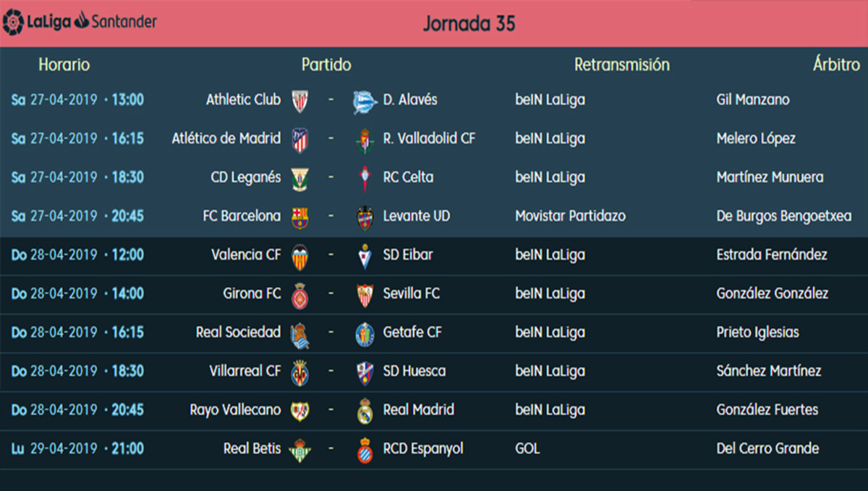This screenshot has height=491, width=868.
Task: Click the Getafe CF crest
Action: click(365, 333)
